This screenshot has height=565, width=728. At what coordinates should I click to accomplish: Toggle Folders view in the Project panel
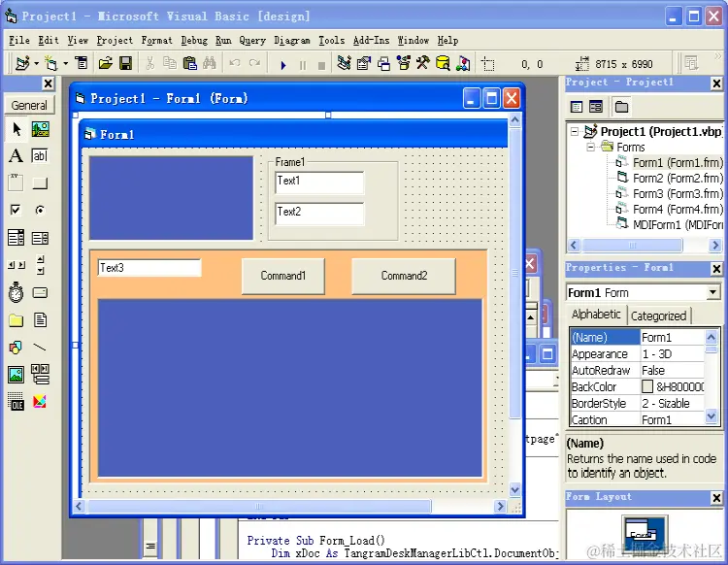tap(621, 107)
